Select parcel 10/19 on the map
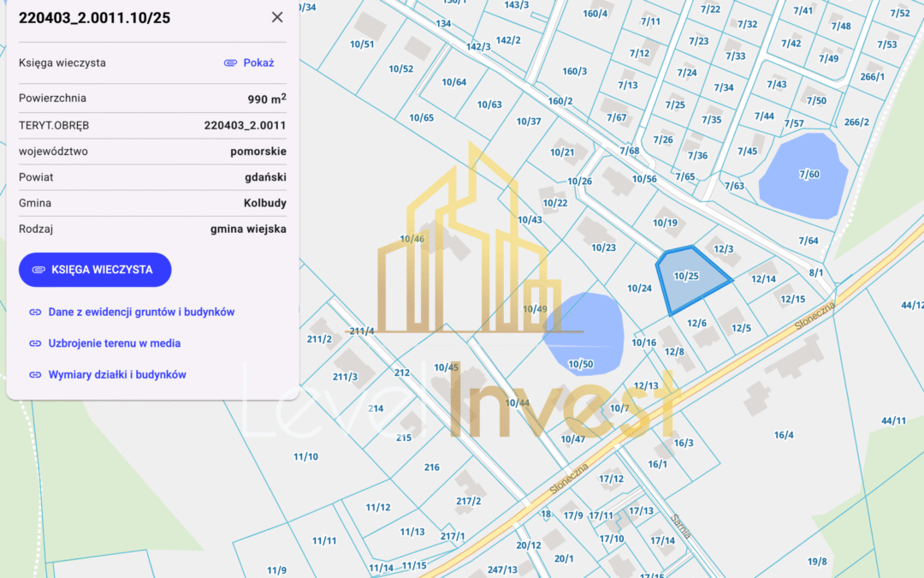Viewport: 924px width, 578px height. pos(665,223)
